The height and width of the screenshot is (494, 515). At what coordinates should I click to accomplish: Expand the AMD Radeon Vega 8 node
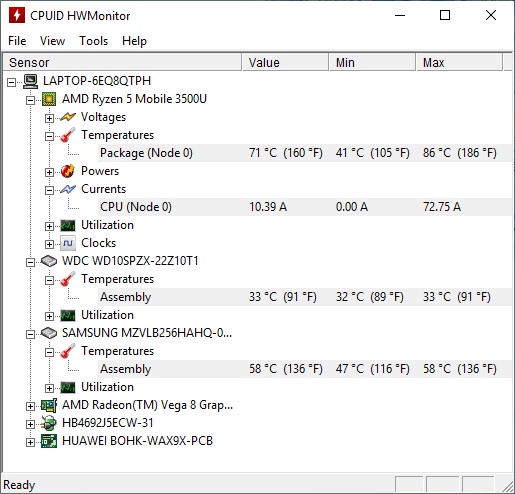click(30, 406)
